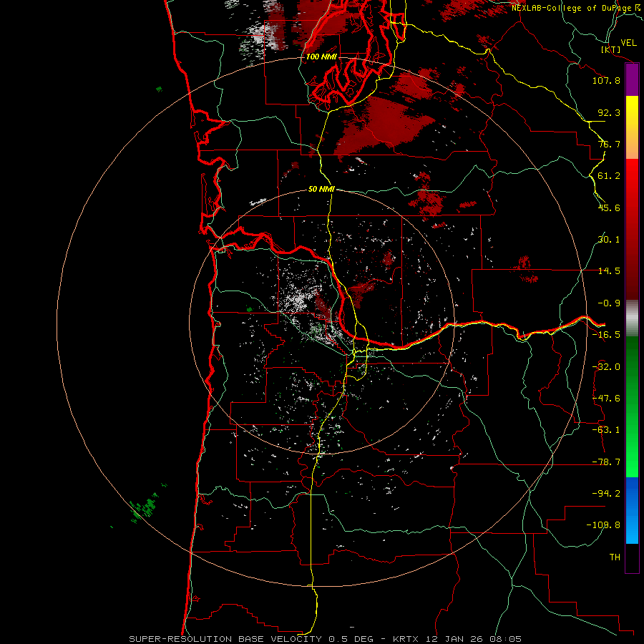This screenshot has width=644, height=644.
Task: Click the 50 NMI range ring label
Action: 321,189
